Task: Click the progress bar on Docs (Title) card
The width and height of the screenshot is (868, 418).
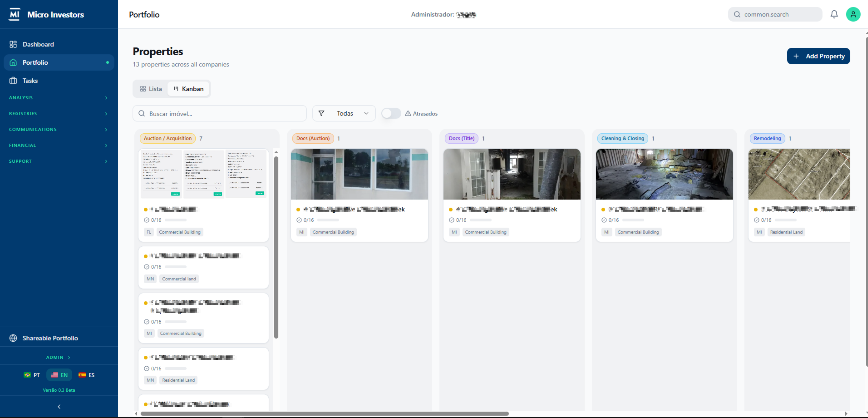Action: click(x=480, y=220)
